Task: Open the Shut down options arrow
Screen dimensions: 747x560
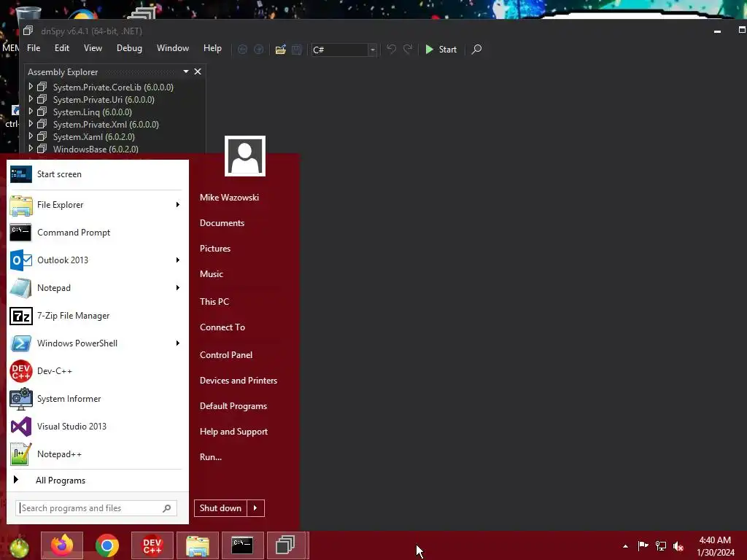Action: (255, 508)
